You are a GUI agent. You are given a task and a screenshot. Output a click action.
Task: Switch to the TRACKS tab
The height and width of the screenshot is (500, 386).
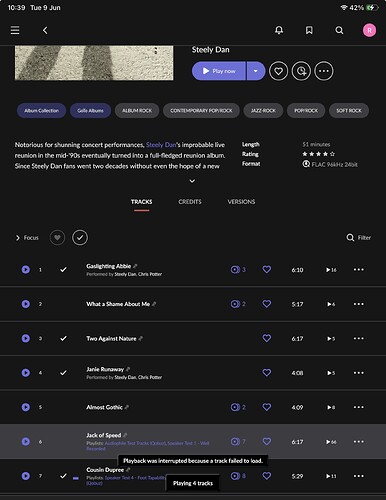pos(141,202)
